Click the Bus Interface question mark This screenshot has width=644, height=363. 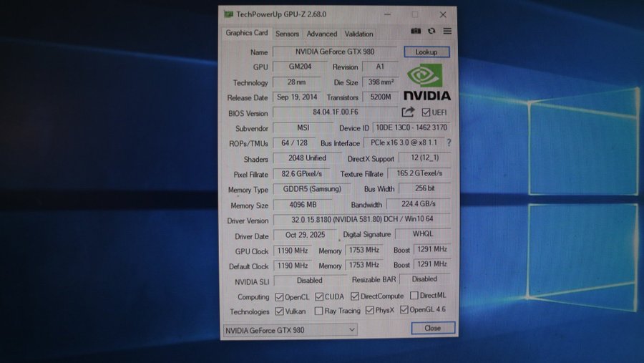(x=449, y=143)
